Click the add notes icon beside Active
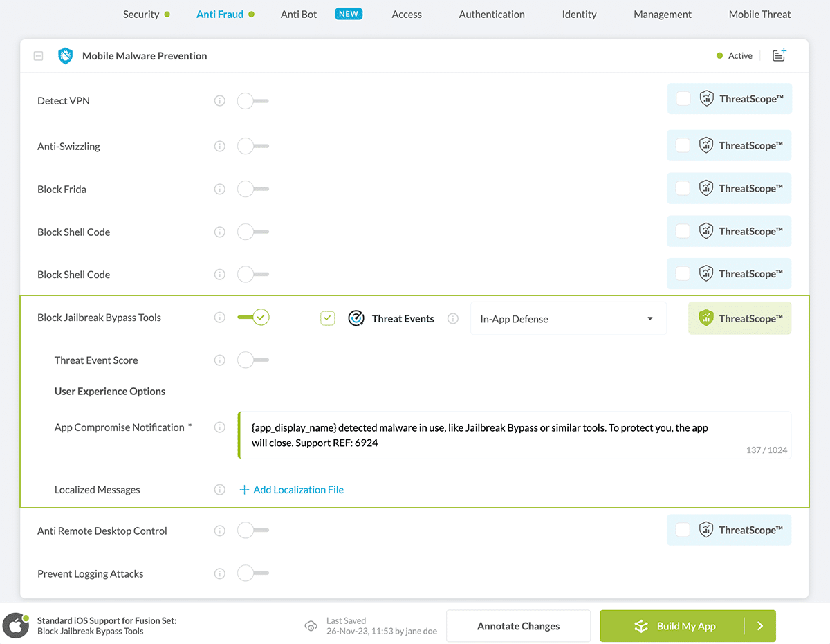830x644 pixels. pyautogui.click(x=779, y=55)
